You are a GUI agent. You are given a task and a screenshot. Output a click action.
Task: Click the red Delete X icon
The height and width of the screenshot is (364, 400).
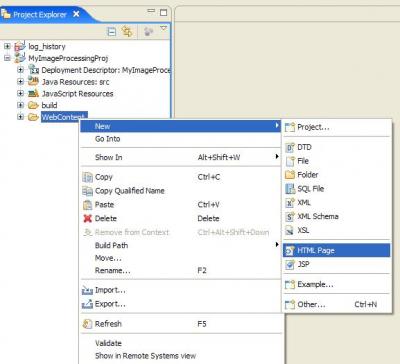[87, 219]
